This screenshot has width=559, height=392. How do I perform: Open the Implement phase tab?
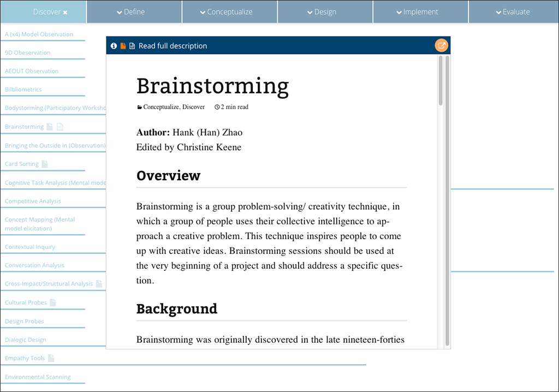coord(421,12)
